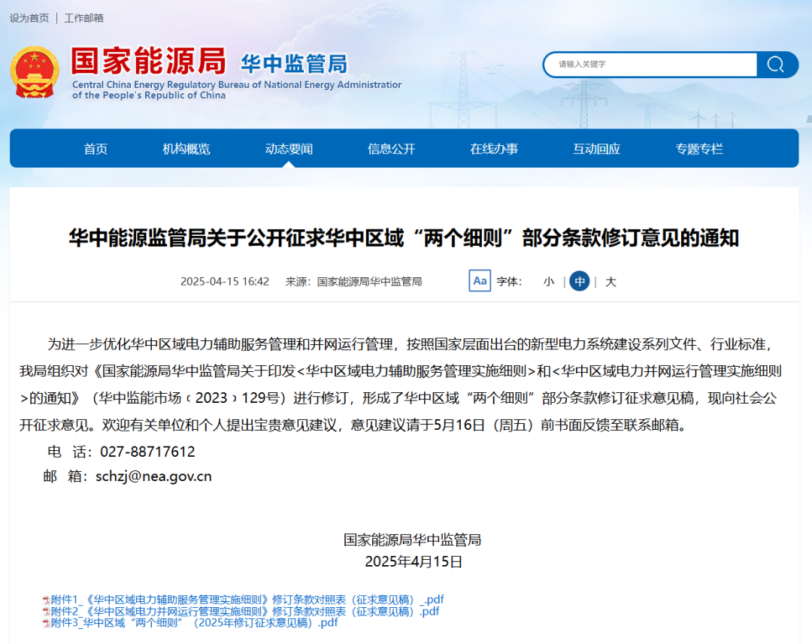This screenshot has width=812, height=644.
Task: Open the 动态要闻 navigation item
Action: (x=289, y=149)
